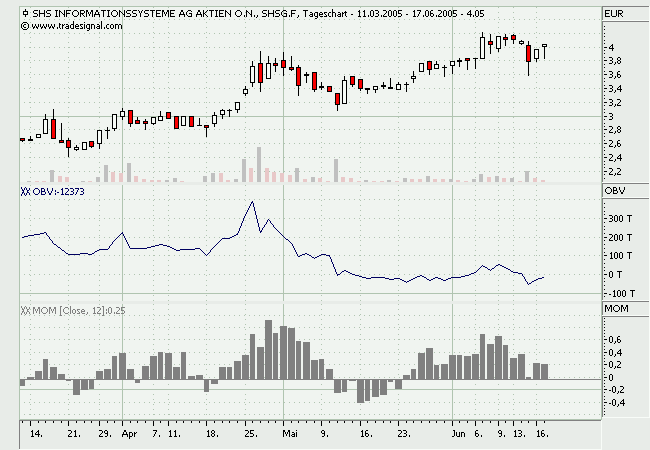Screen dimensions: 650x450
Task: Click the 2,2 price axis label
Action: pyautogui.click(x=615, y=171)
